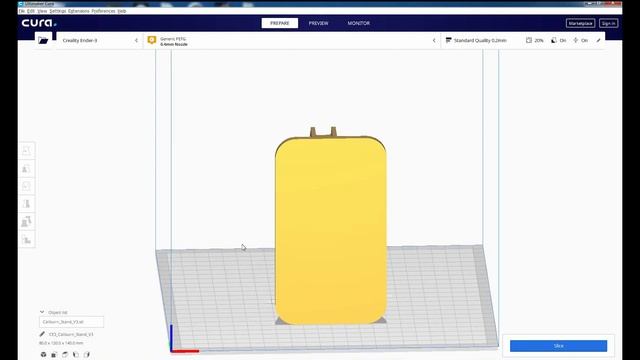This screenshot has width=640, height=360.
Task: Select the Rotate tool in left toolbar
Action: point(27,186)
